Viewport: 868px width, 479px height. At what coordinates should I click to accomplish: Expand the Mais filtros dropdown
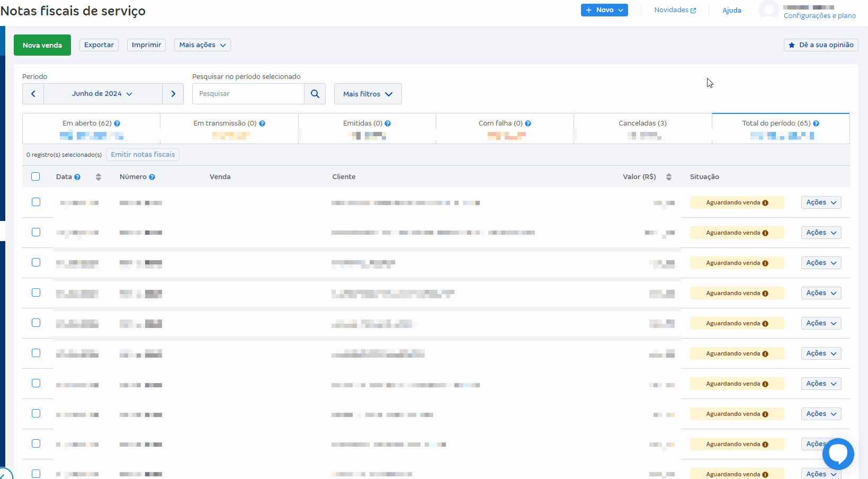tap(368, 94)
